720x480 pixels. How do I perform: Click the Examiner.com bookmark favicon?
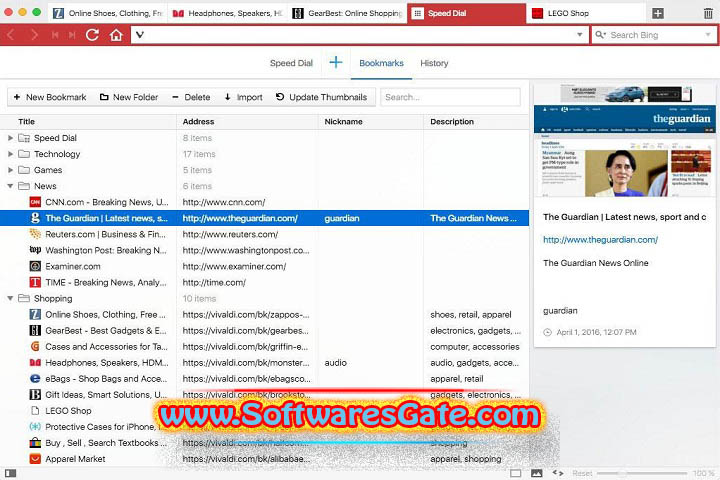coord(35,266)
